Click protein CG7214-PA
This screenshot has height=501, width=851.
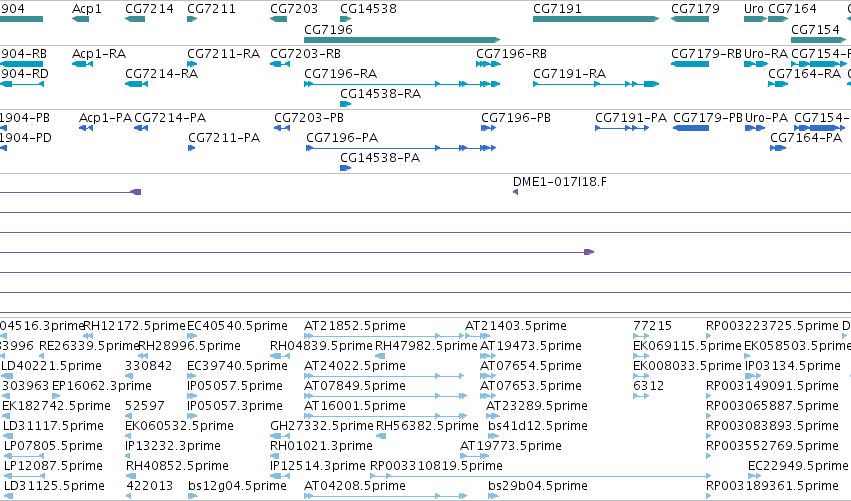coord(170,118)
